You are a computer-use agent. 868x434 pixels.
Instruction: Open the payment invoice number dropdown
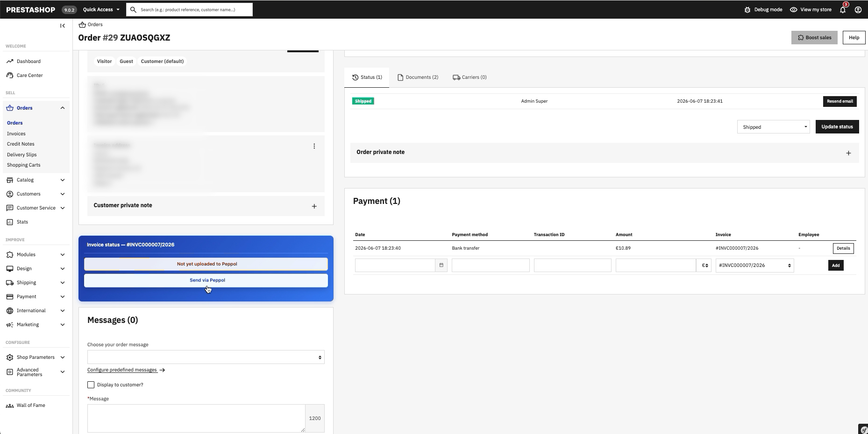[754, 265]
